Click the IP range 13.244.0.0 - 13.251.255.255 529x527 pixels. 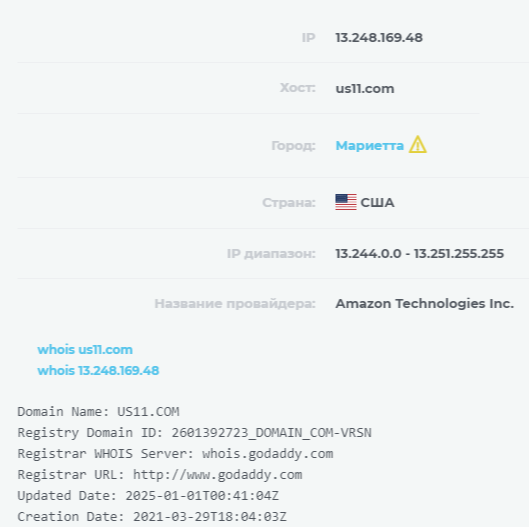(x=419, y=253)
